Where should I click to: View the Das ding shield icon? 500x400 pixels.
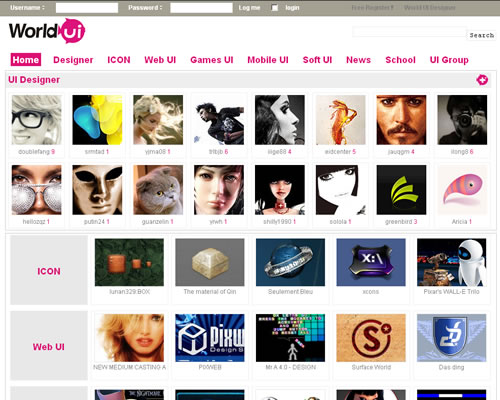click(x=451, y=338)
